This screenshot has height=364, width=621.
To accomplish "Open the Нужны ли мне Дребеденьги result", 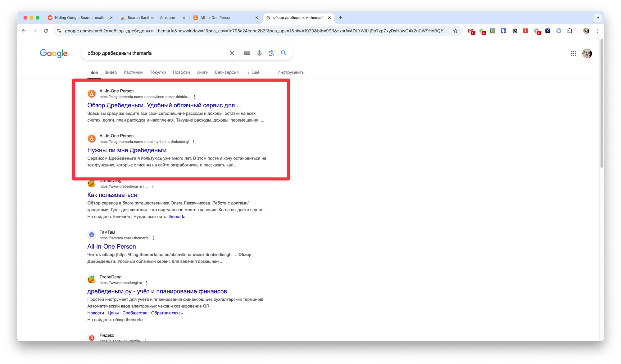I will tap(127, 150).
